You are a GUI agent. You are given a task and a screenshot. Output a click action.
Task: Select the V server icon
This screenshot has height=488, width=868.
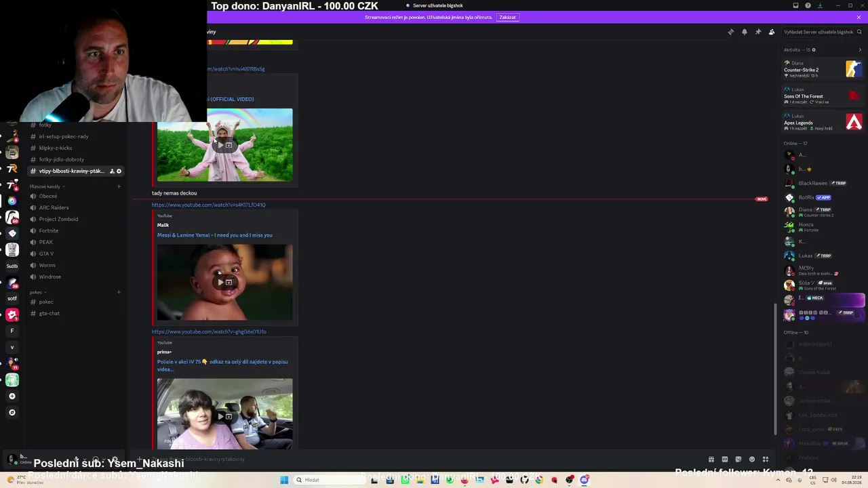[12, 347]
